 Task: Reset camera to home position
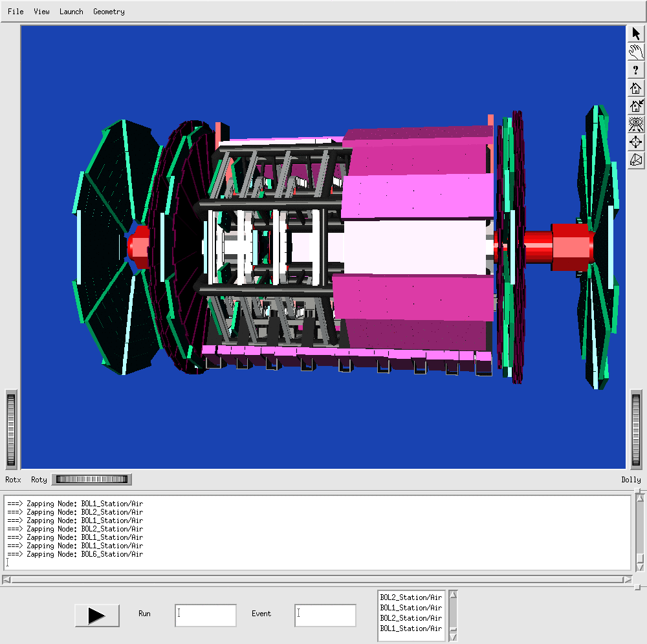[636, 88]
